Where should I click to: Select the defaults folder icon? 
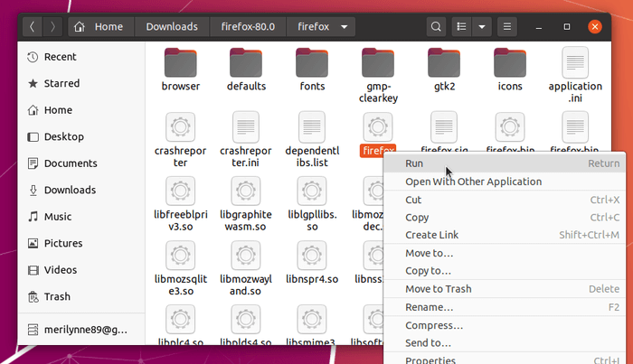246,62
